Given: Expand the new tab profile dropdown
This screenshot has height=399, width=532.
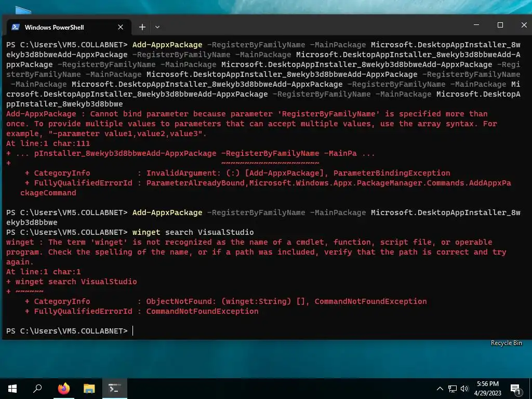Looking at the screenshot, I should (x=157, y=27).
